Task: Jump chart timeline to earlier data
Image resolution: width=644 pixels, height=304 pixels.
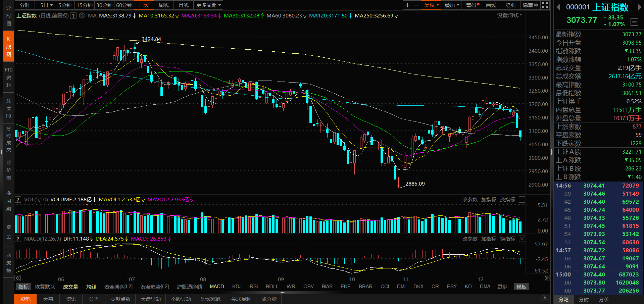Action: [18, 278]
